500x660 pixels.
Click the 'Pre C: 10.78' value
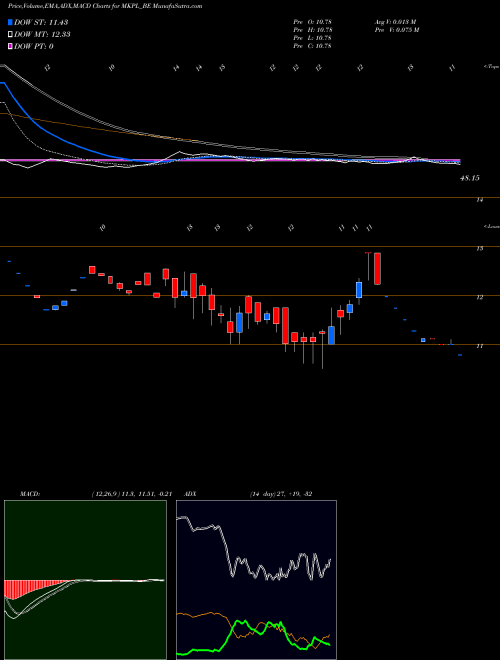312,45
